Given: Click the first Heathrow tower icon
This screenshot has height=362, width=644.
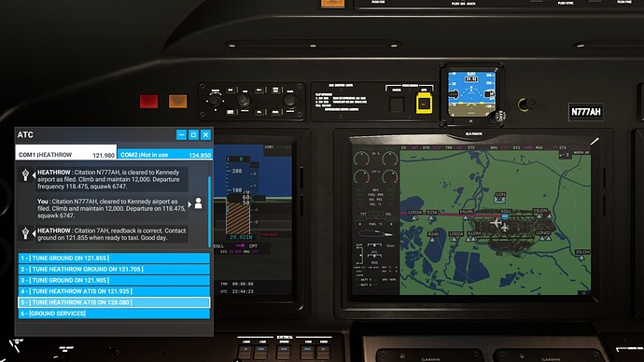Looking at the screenshot, I should [25, 175].
